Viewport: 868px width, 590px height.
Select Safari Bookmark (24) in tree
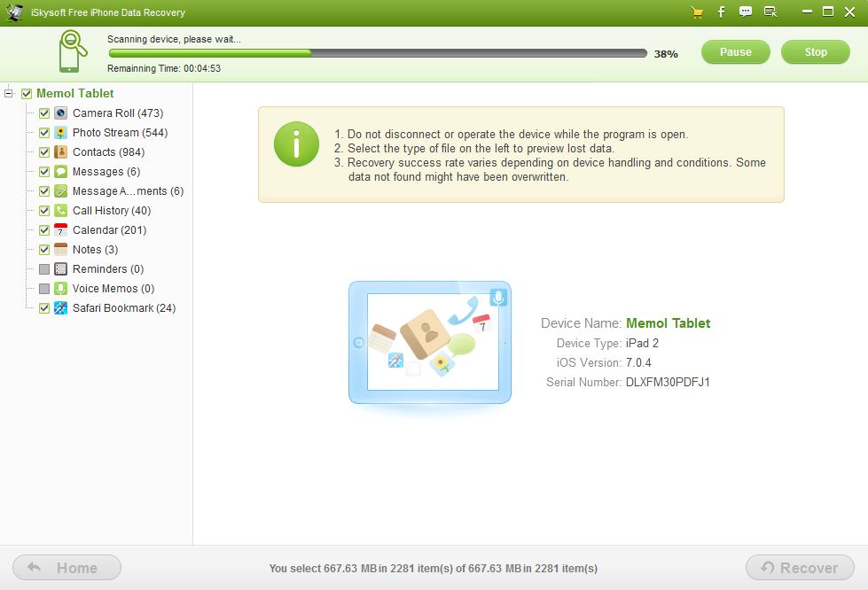point(124,308)
